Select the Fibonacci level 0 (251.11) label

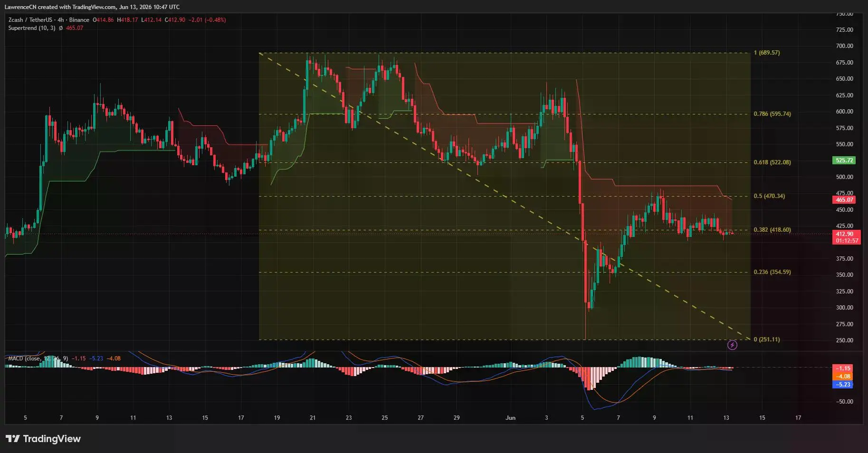[767, 340]
